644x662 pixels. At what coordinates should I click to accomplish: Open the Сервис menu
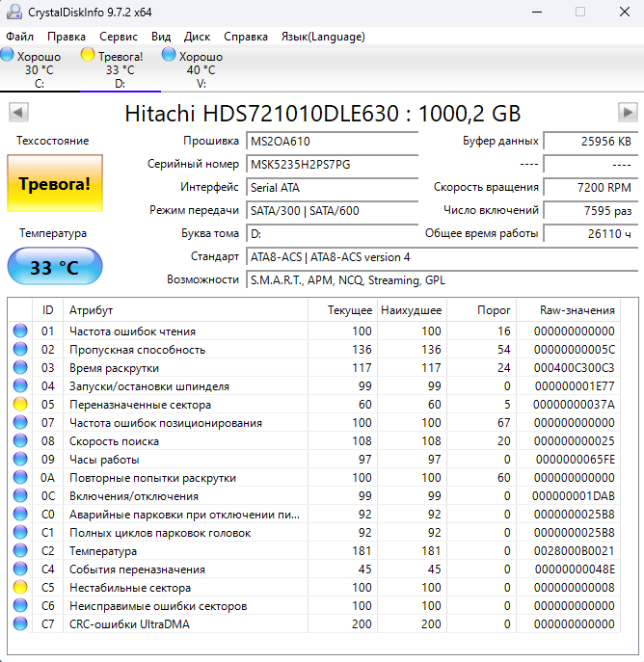[x=119, y=37]
